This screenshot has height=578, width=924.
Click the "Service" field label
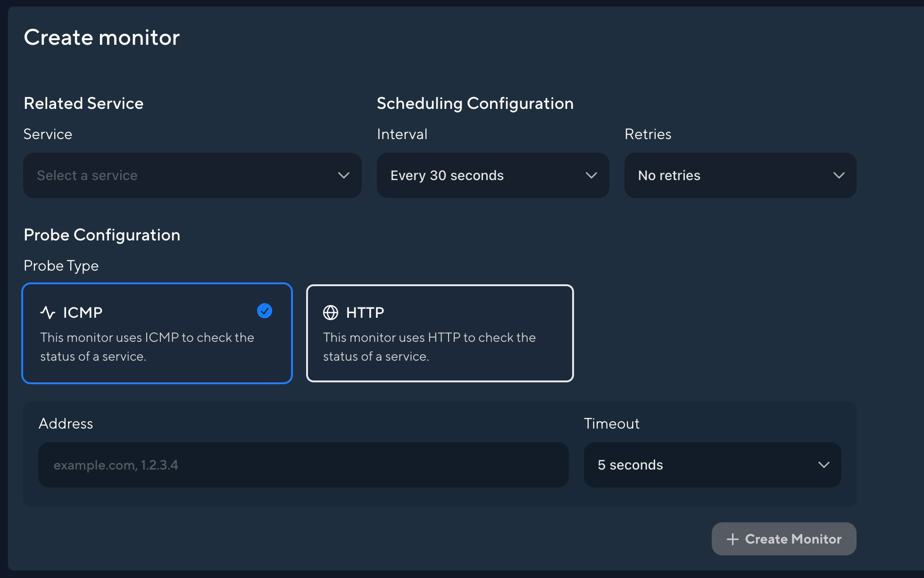coord(48,134)
